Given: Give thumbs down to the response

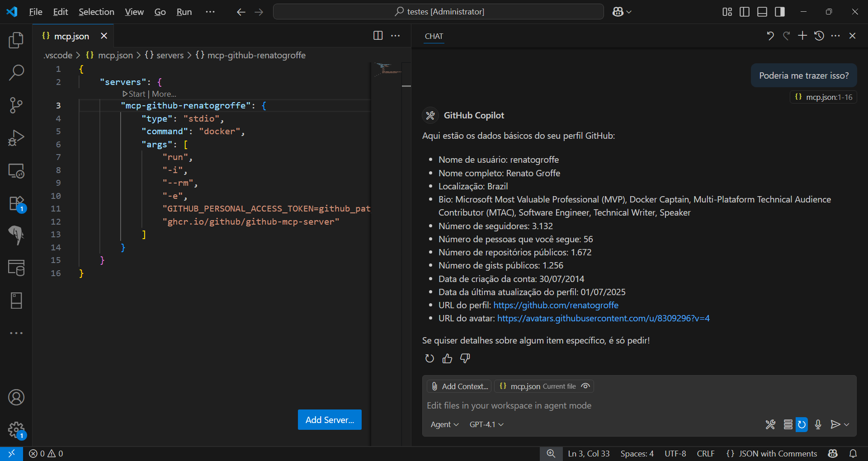Looking at the screenshot, I should pyautogui.click(x=465, y=358).
